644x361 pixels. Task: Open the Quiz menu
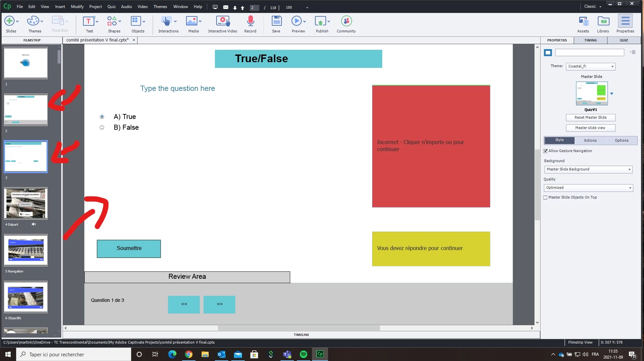tap(111, 7)
